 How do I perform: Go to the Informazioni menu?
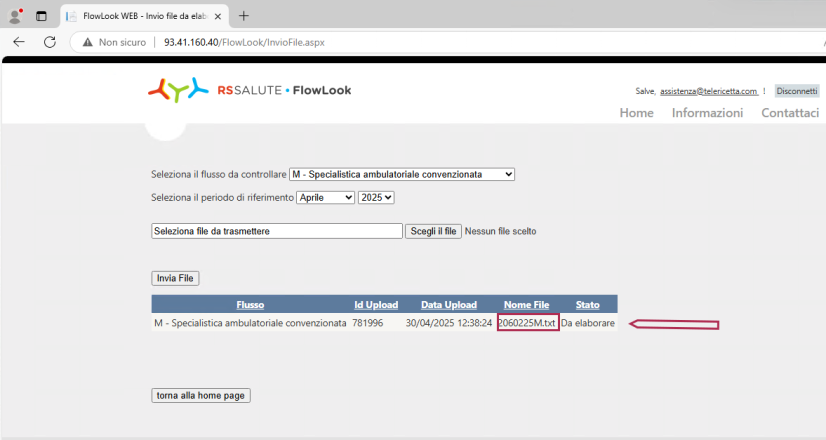[707, 113]
